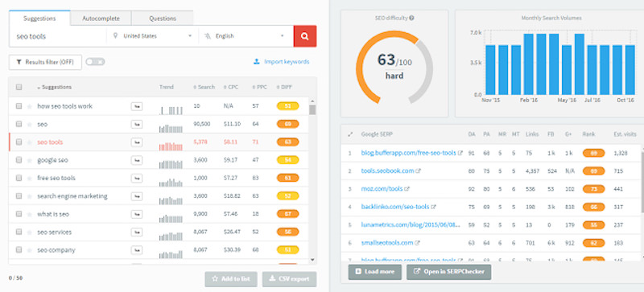
Task: Sort by the DIFF column header
Action: click(x=285, y=87)
